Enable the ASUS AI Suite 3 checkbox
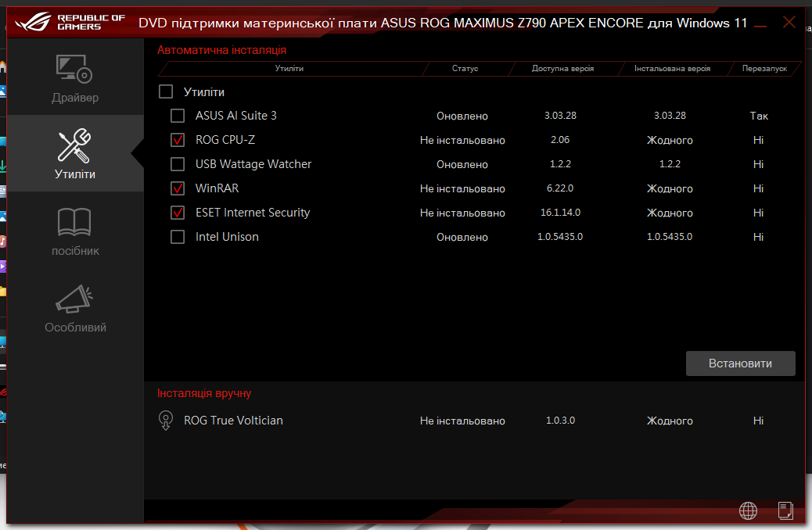The height and width of the screenshot is (530, 812). tap(177, 115)
